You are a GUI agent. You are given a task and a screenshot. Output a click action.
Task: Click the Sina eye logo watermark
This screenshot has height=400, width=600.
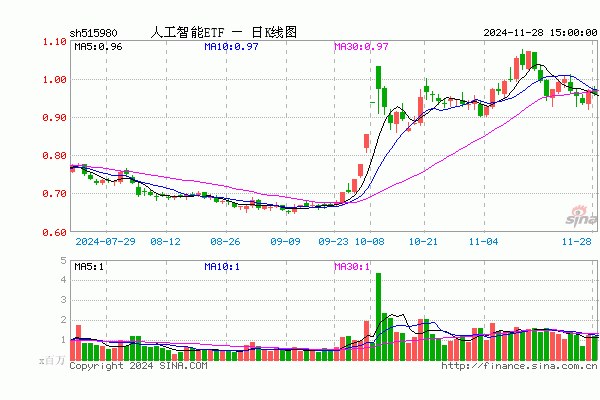(577, 214)
